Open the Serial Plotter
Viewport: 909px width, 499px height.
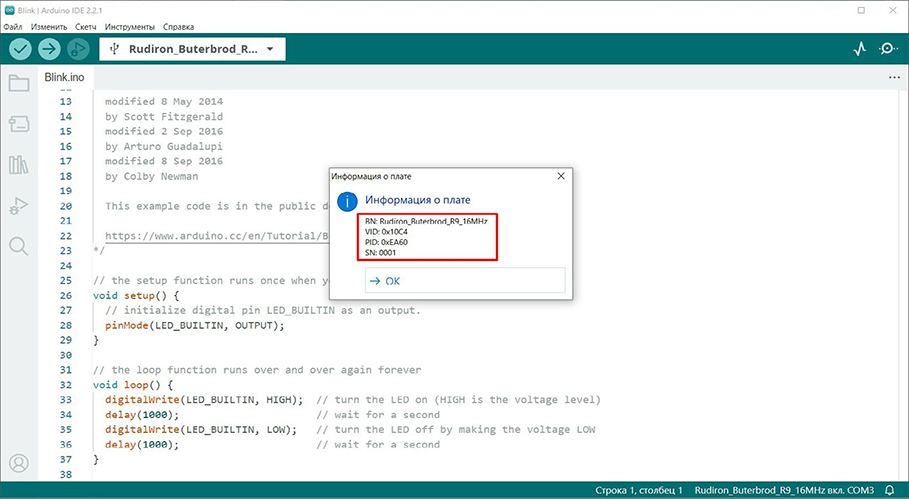tap(860, 49)
